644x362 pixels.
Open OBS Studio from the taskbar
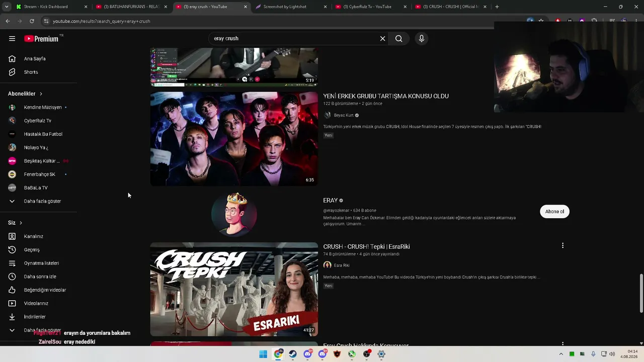click(x=366, y=354)
